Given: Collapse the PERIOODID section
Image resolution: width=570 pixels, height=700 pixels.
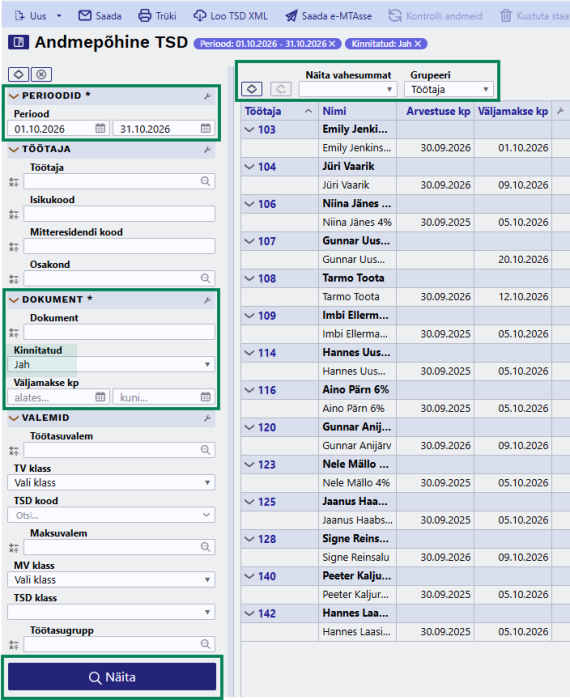Looking at the screenshot, I should coord(14,96).
